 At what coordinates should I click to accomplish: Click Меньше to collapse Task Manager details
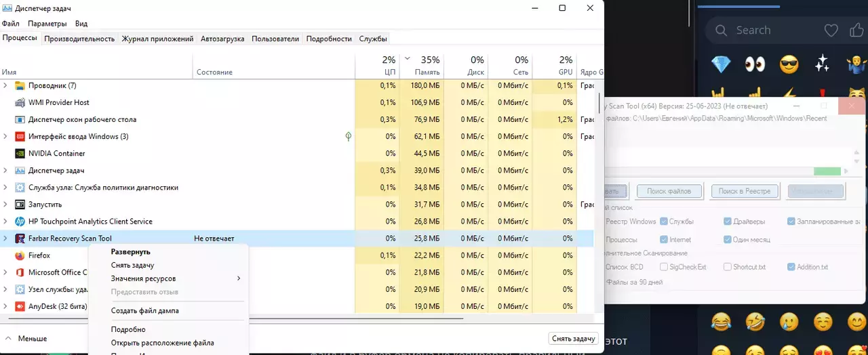[x=26, y=338]
